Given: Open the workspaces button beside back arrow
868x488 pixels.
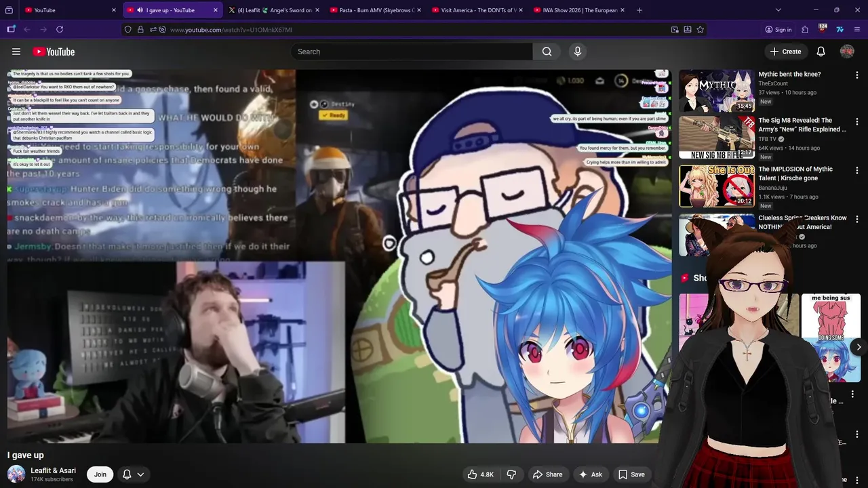Looking at the screenshot, I should pos(11,30).
